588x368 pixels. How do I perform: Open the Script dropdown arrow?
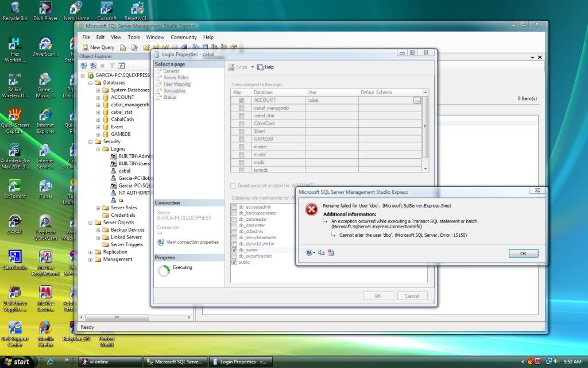(x=253, y=67)
